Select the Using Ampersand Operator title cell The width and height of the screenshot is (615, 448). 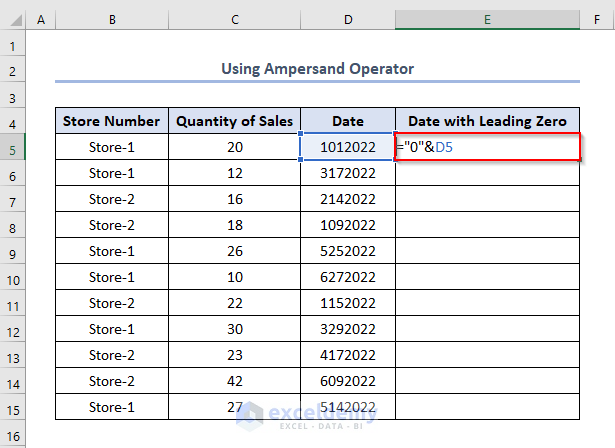pos(317,69)
